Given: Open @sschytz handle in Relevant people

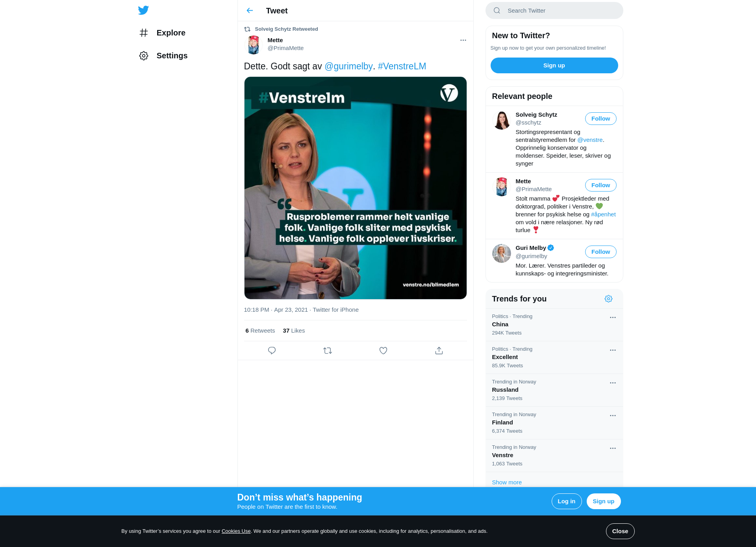Looking at the screenshot, I should [x=528, y=123].
